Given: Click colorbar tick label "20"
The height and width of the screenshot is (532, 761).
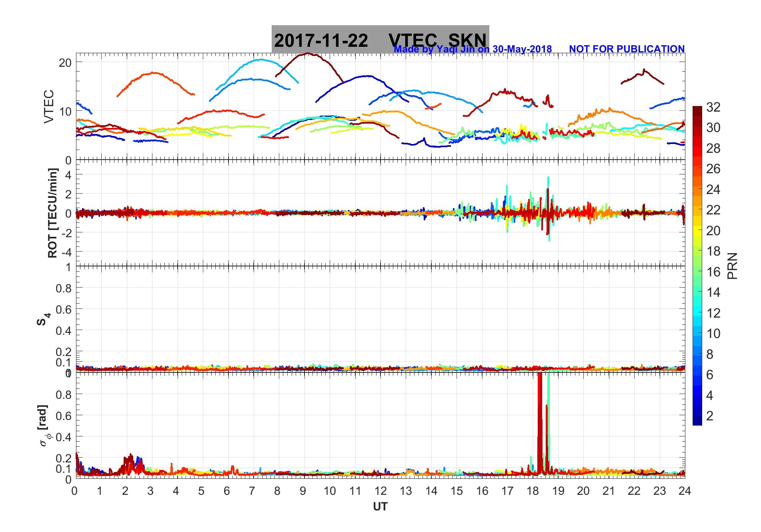Looking at the screenshot, I should pyautogui.click(x=713, y=231).
